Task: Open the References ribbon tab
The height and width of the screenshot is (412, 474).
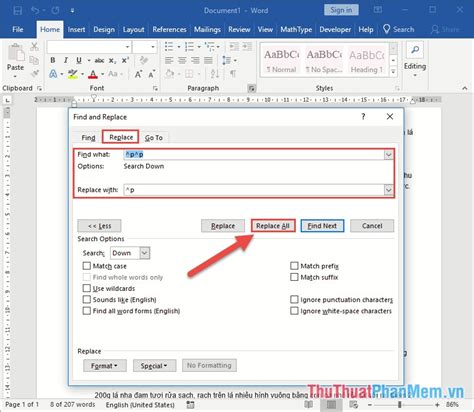Action: tap(169, 30)
